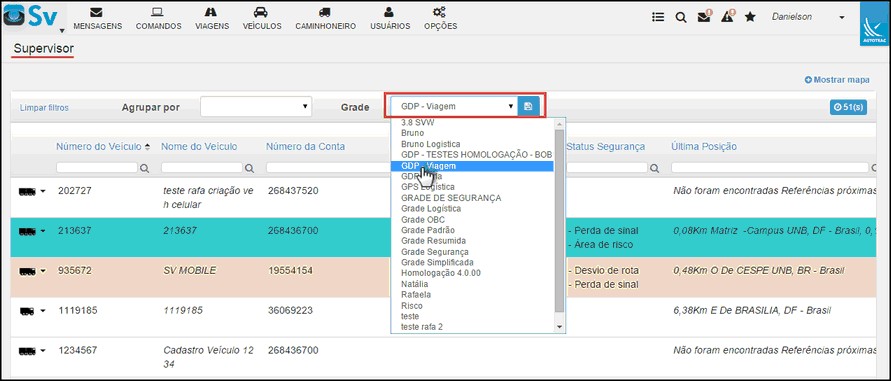The height and width of the screenshot is (381, 891).
Task: Select Bruno Logística option
Action: (430, 144)
